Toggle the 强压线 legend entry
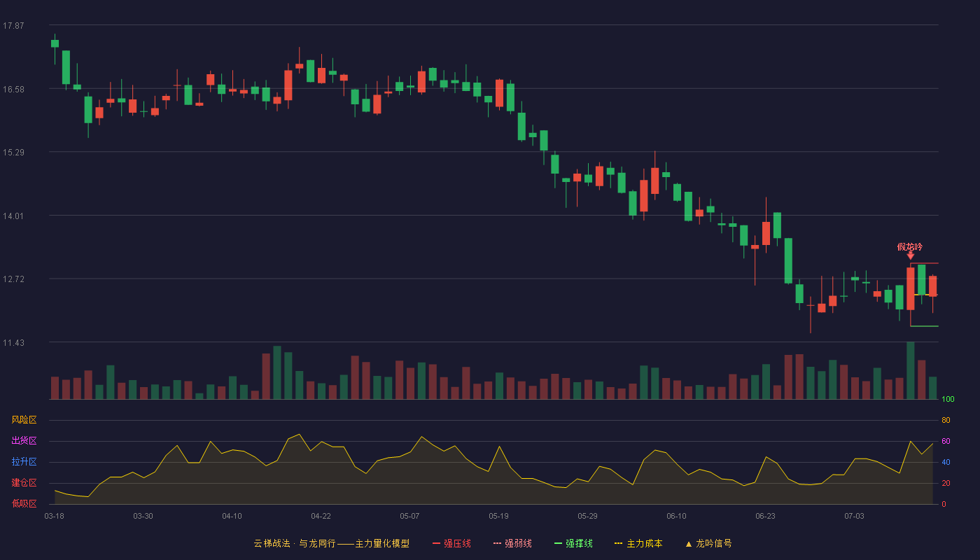This screenshot has height=560, width=980. 451,543
